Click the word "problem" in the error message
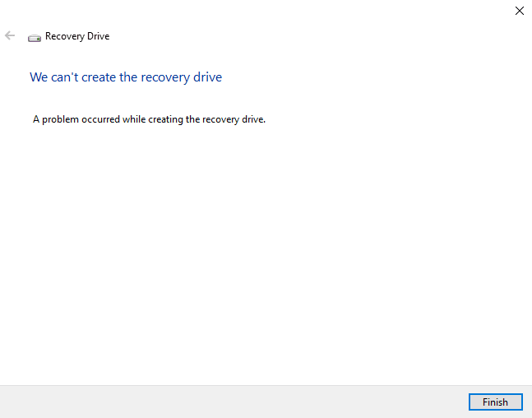 point(60,119)
